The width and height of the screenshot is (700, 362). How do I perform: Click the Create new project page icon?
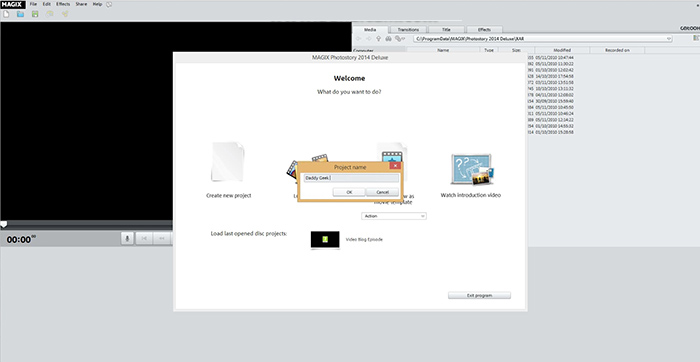point(228,162)
